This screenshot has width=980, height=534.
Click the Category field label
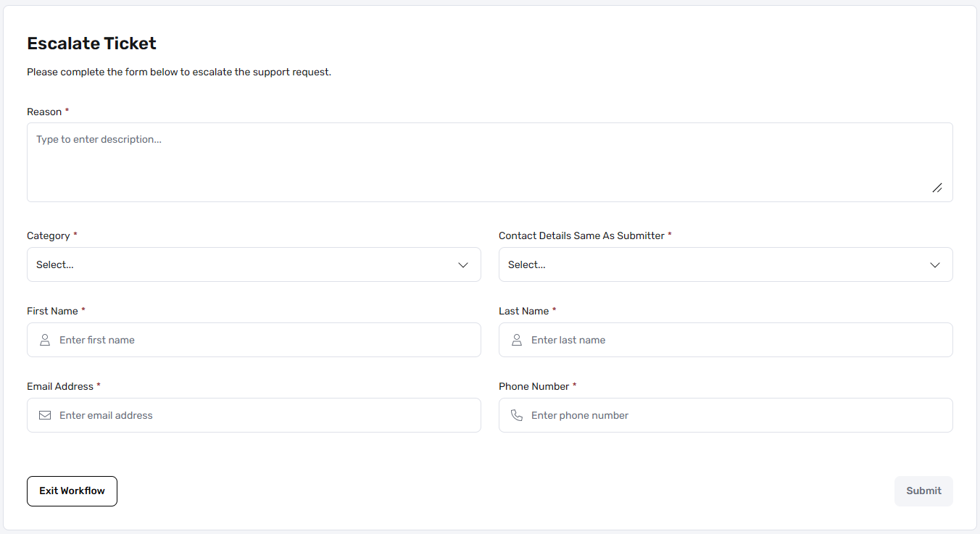pos(49,236)
